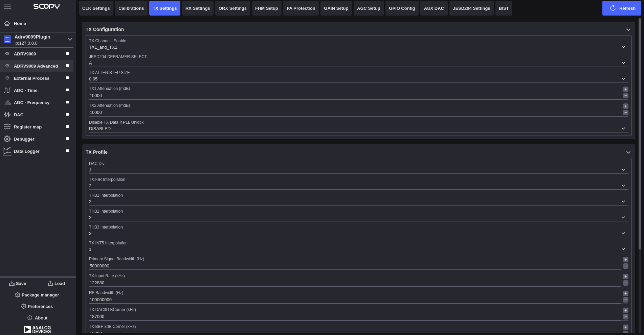Click the TX1 Attenuation value field
This screenshot has height=335, width=644.
tap(355, 96)
